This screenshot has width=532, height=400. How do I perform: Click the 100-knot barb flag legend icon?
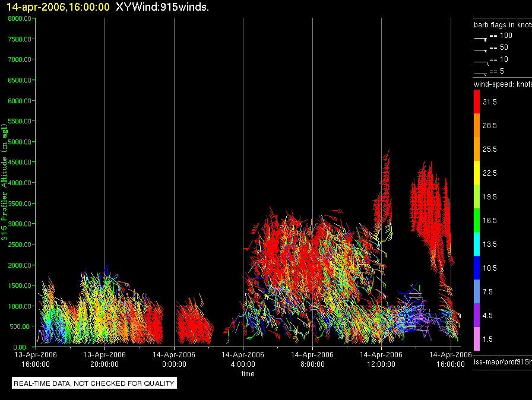[481, 39]
